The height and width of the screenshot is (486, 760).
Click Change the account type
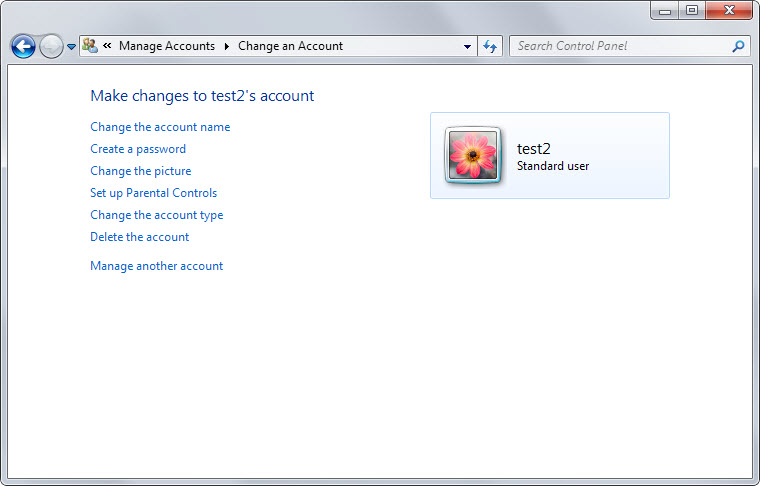tap(157, 215)
